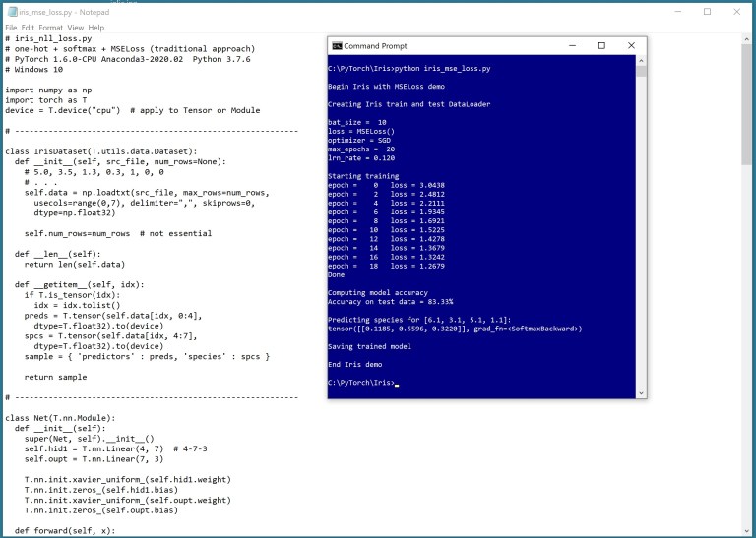Click the 'import torch as T' line
The width and height of the screenshot is (756, 538).
pyautogui.click(x=46, y=100)
